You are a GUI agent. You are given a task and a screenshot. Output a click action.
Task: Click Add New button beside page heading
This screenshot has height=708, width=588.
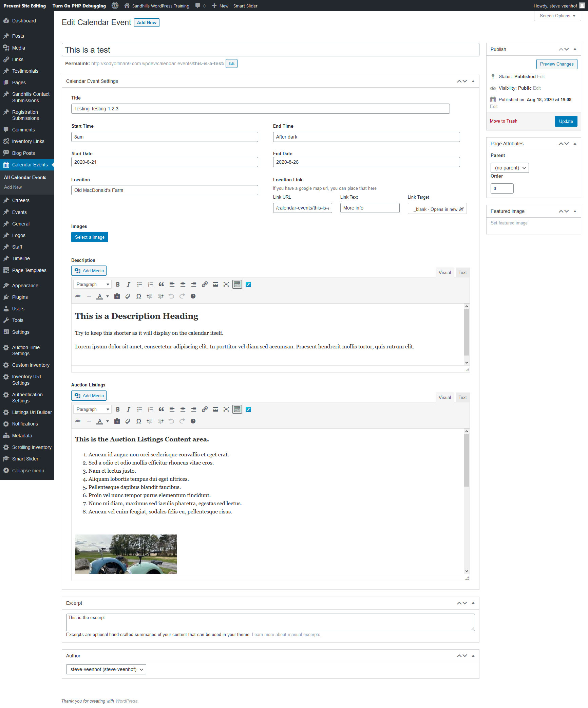click(147, 22)
